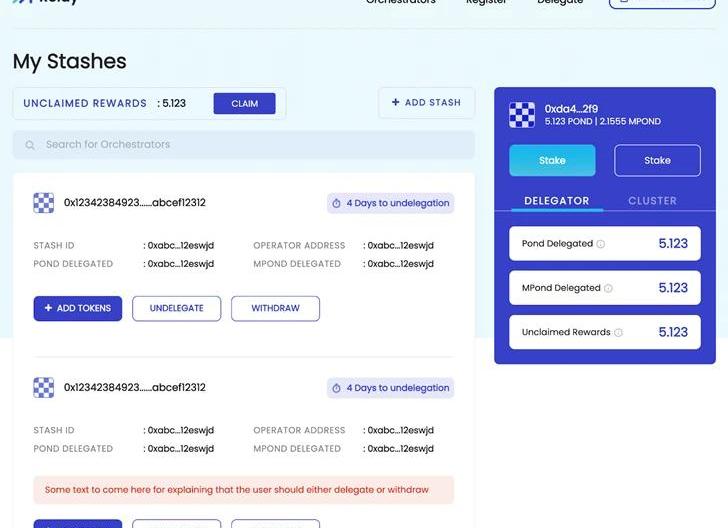Click the info icon beside Pond Delegated
This screenshot has width=728, height=528.
click(601, 244)
